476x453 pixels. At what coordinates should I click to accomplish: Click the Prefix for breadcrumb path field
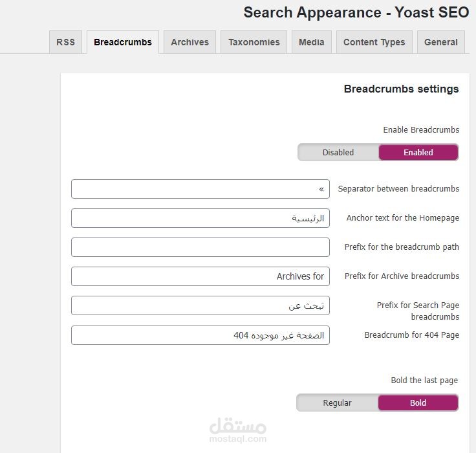200,247
